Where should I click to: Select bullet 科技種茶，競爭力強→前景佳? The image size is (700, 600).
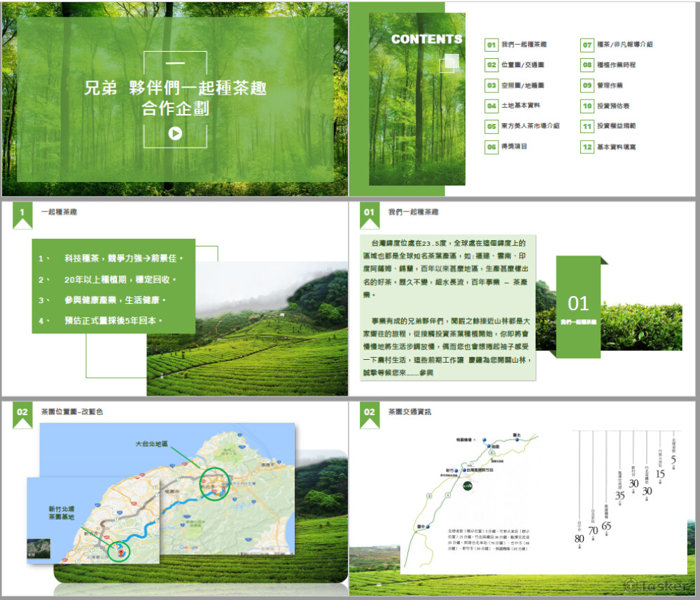tap(124, 258)
